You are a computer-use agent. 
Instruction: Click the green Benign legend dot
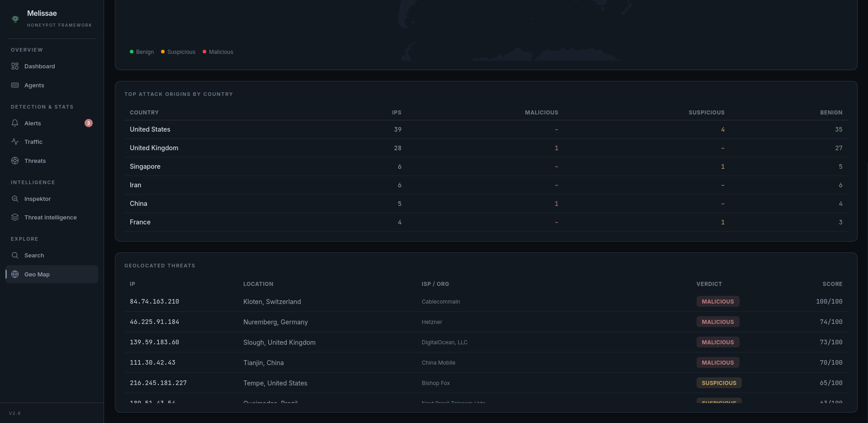click(x=132, y=52)
